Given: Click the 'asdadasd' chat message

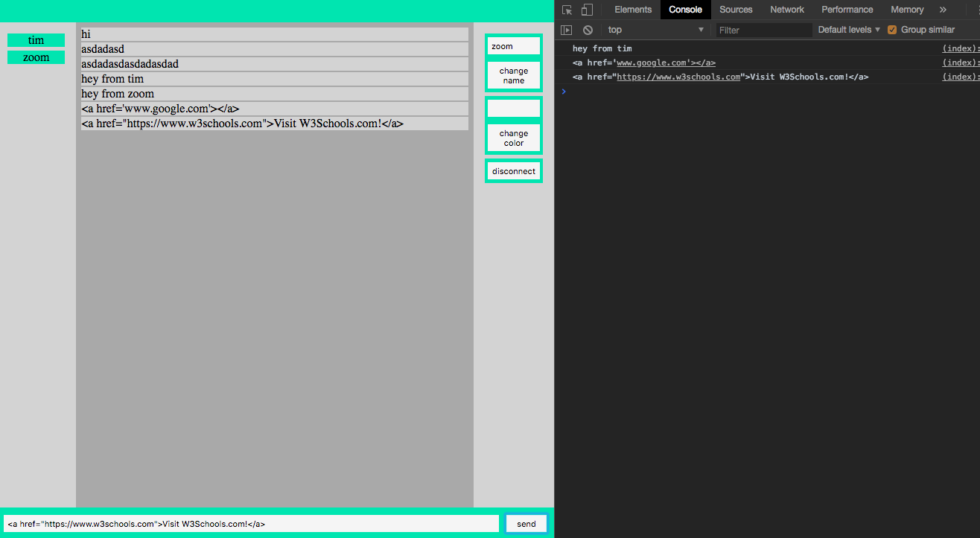Looking at the screenshot, I should 275,49.
